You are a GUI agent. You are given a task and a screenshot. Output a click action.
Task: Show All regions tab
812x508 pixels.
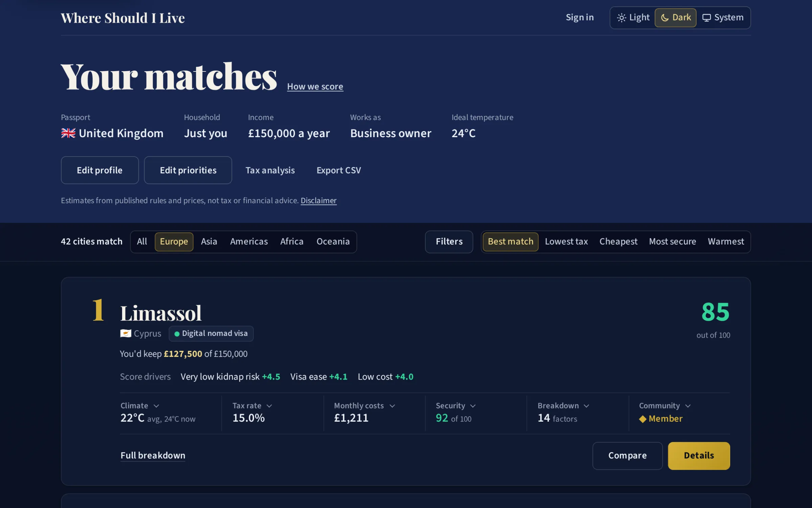142,241
